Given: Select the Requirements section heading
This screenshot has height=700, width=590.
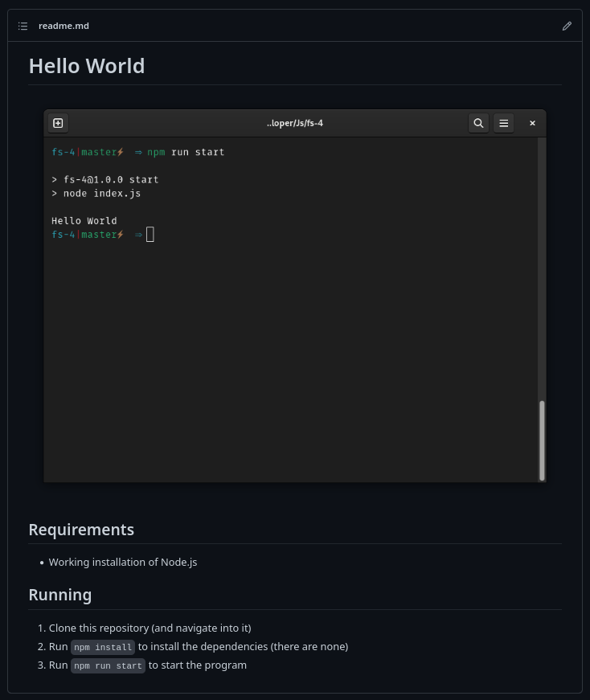Looking at the screenshot, I should [x=81, y=530].
